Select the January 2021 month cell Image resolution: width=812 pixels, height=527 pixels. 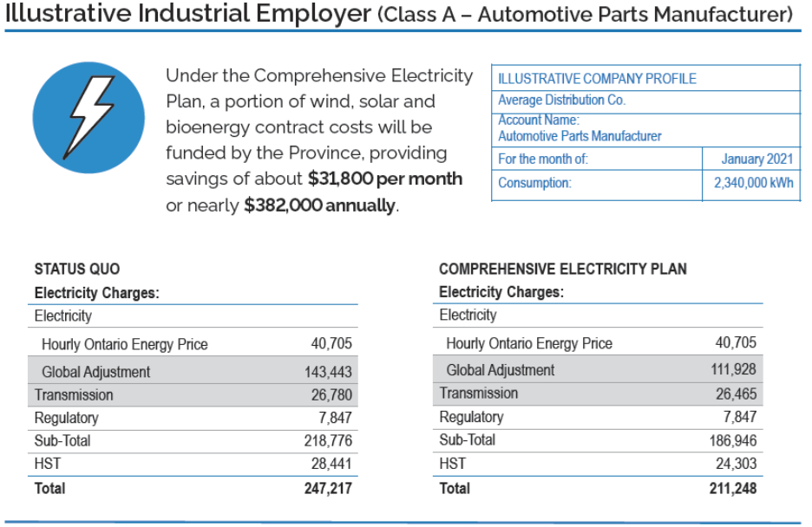(757, 159)
